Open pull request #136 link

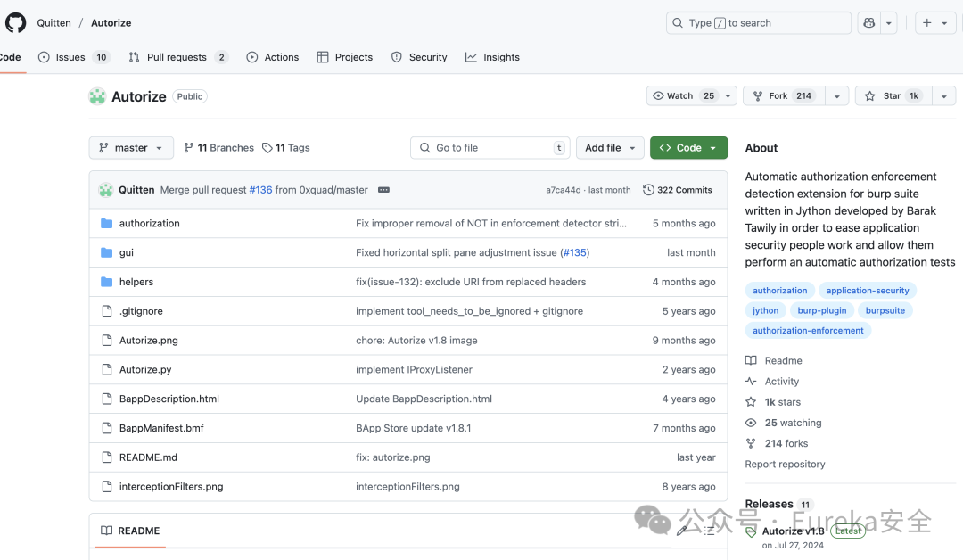click(x=260, y=190)
